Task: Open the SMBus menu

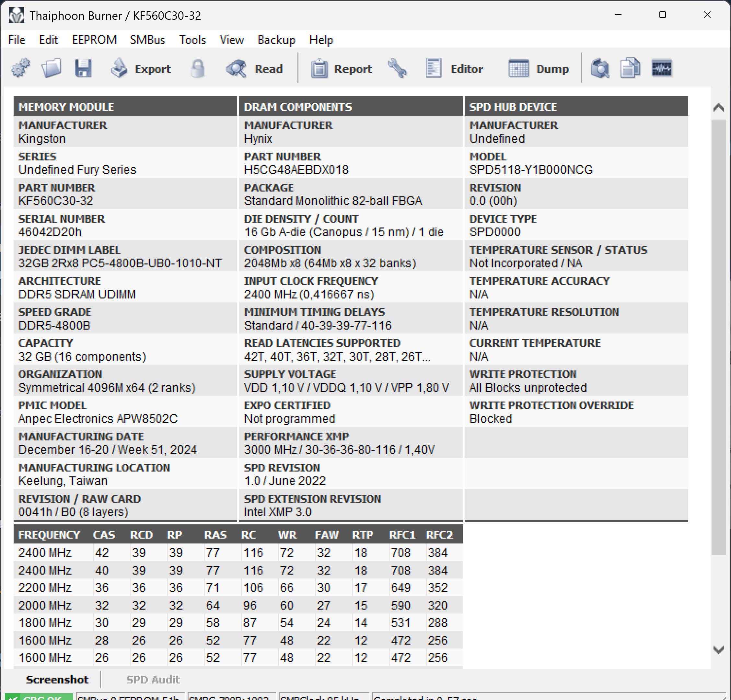Action: tap(147, 40)
